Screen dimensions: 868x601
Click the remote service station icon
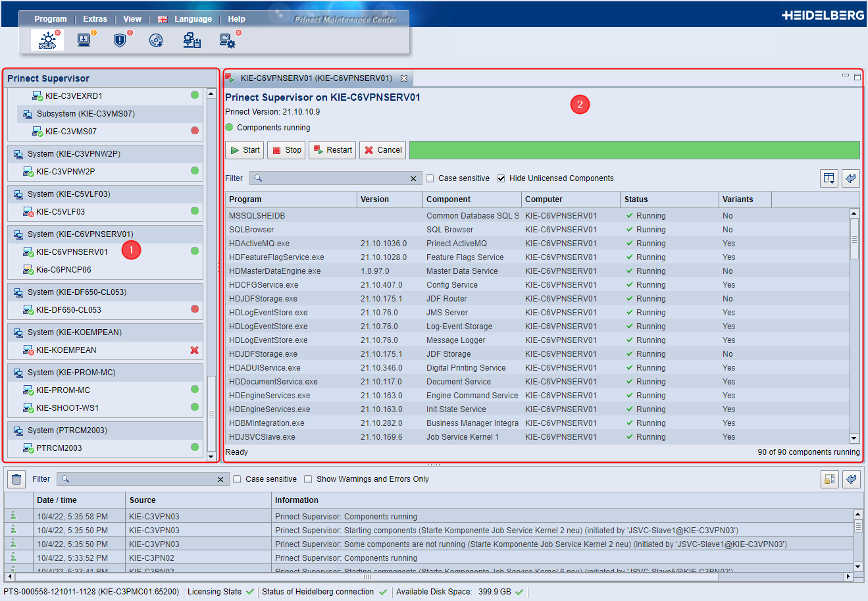coord(193,40)
